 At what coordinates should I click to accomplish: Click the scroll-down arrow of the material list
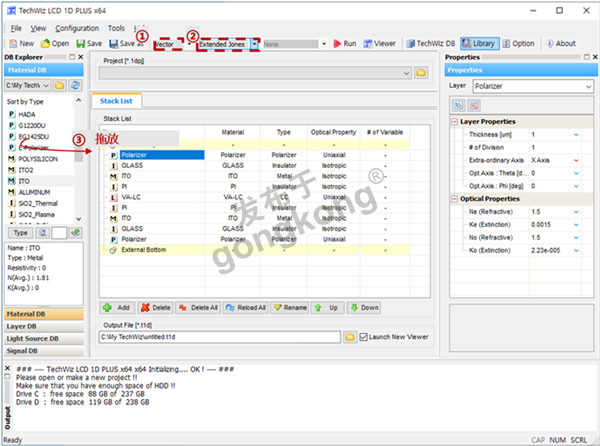click(78, 219)
